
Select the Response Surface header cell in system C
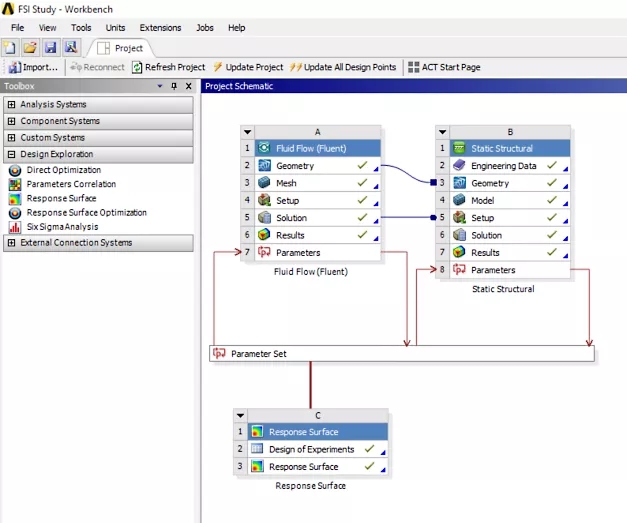[x=318, y=432]
